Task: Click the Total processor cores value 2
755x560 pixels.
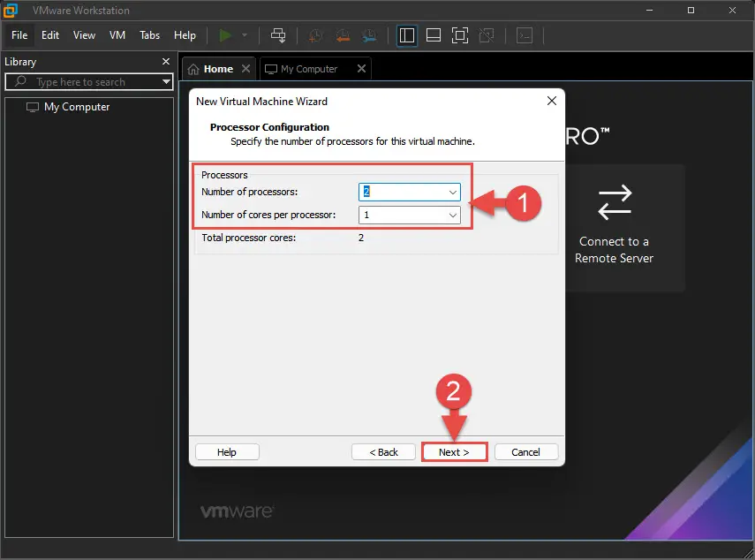Action: [361, 238]
